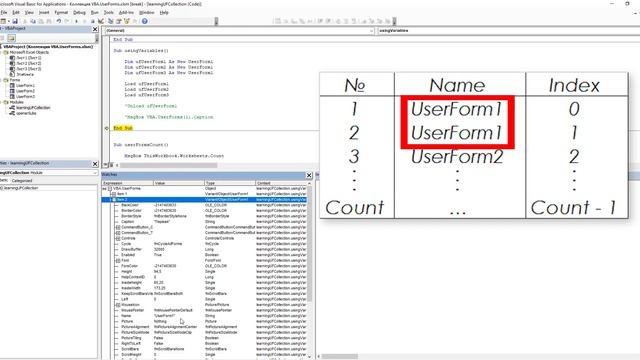640x360 pixels.
Task: Select the Height row in Watches
Action: pos(204,271)
